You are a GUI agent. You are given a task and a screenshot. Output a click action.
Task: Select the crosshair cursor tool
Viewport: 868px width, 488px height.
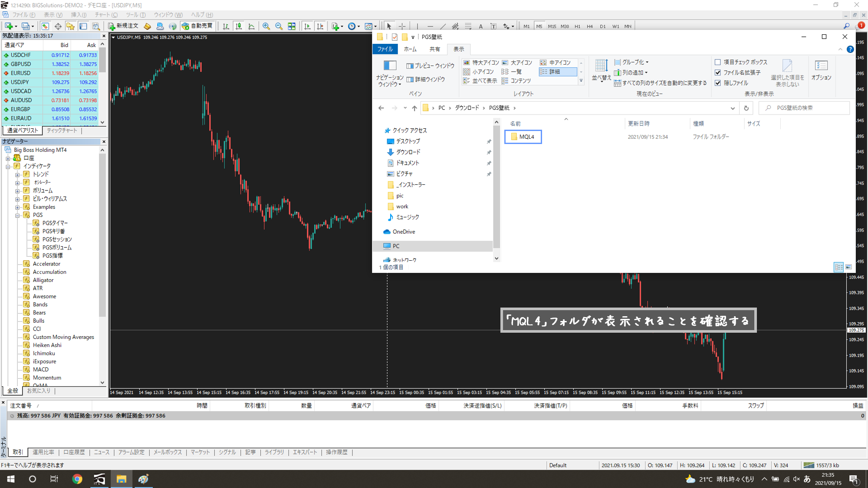coord(402,26)
